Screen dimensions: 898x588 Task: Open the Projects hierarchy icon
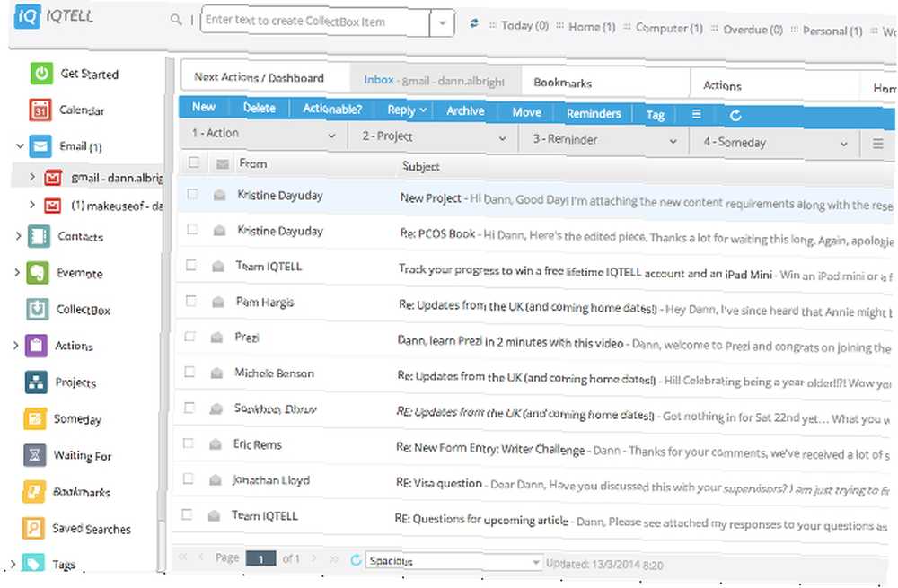36,382
